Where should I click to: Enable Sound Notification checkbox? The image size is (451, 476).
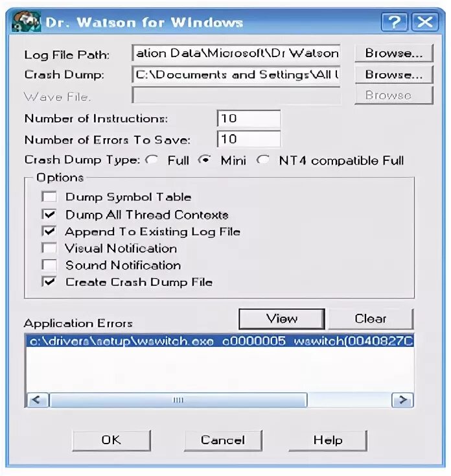click(x=49, y=265)
